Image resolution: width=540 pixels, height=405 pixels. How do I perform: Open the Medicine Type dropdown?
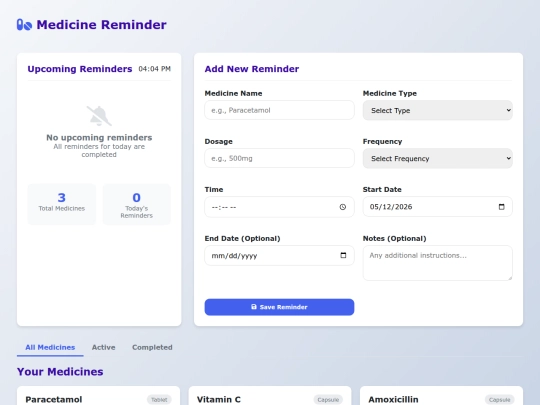pyautogui.click(x=437, y=110)
